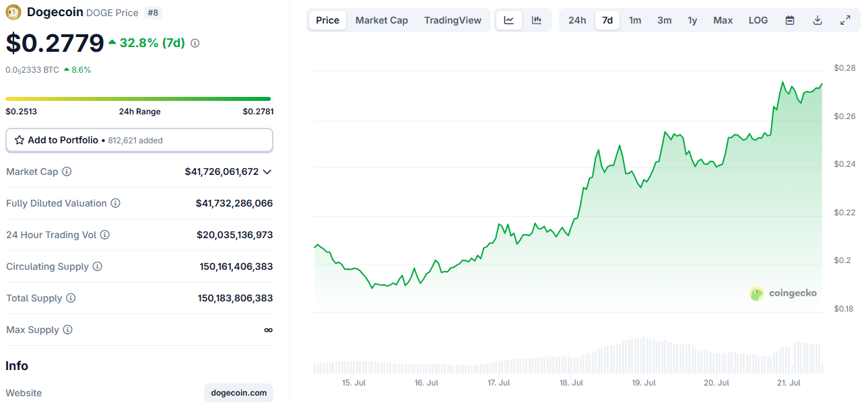The height and width of the screenshot is (403, 868).
Task: Select Max time range
Action: point(723,20)
